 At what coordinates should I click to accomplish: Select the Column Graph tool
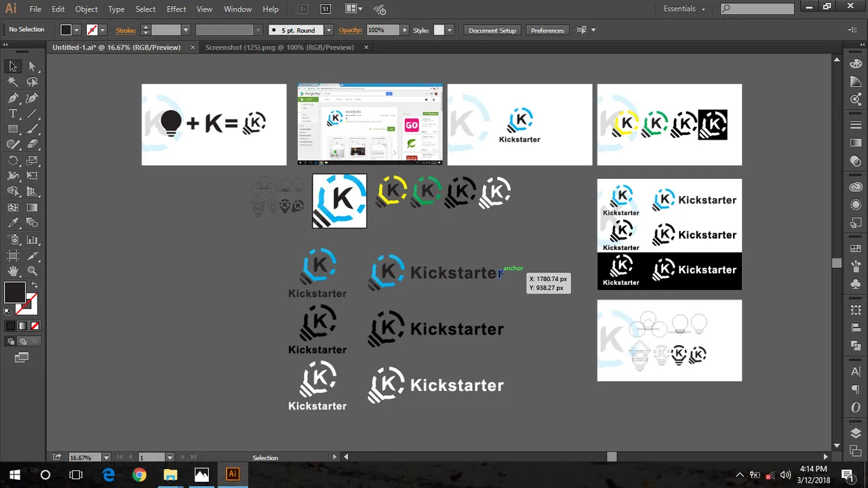tap(32, 239)
